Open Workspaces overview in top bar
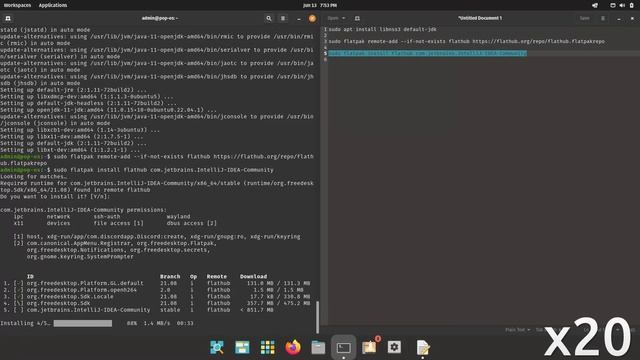 (x=17, y=5)
